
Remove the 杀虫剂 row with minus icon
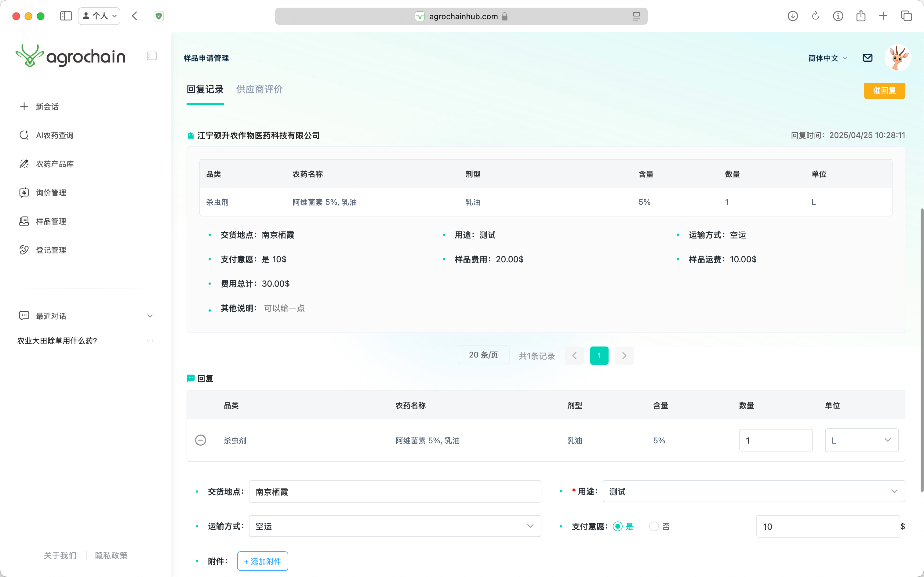click(200, 440)
